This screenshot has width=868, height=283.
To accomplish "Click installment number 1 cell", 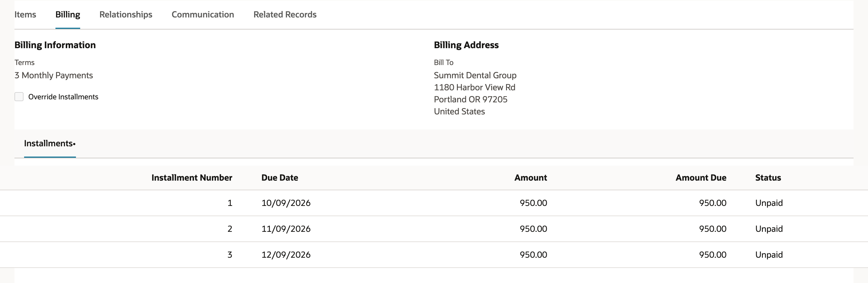I will [230, 203].
